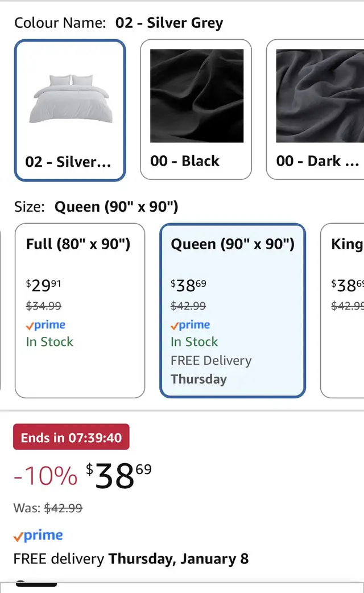Click the Prime logo in the Full size card
364x593 pixels.
pyautogui.click(x=46, y=325)
